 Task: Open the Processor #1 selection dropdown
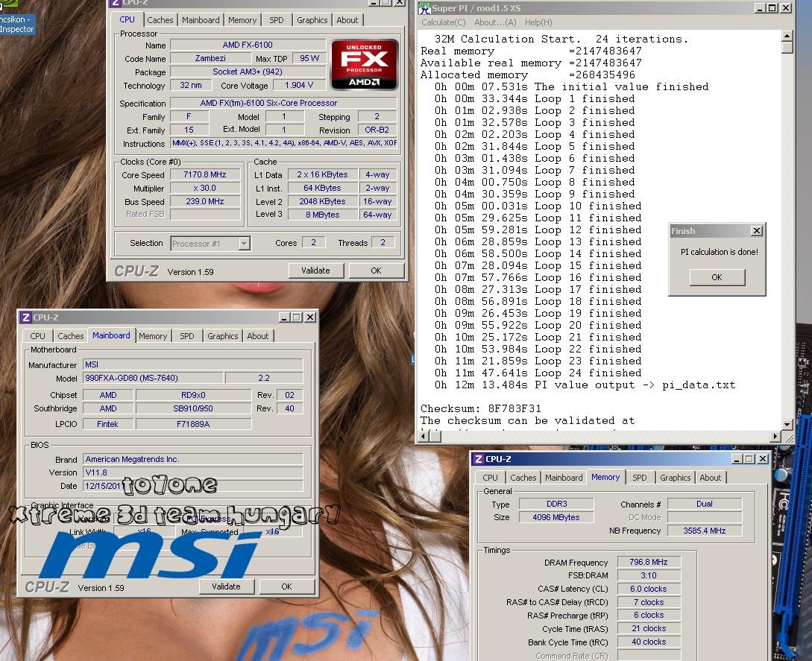[x=244, y=243]
